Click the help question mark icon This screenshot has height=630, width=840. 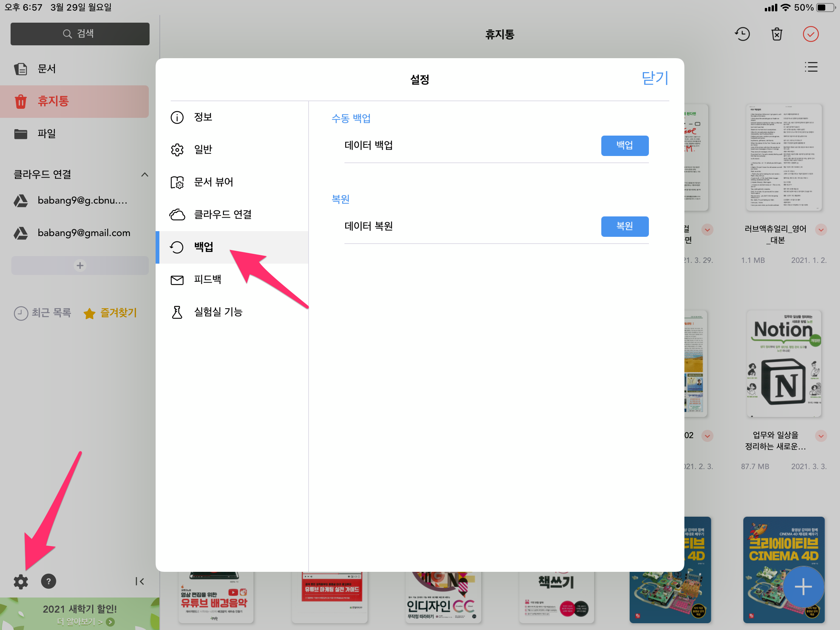click(48, 581)
